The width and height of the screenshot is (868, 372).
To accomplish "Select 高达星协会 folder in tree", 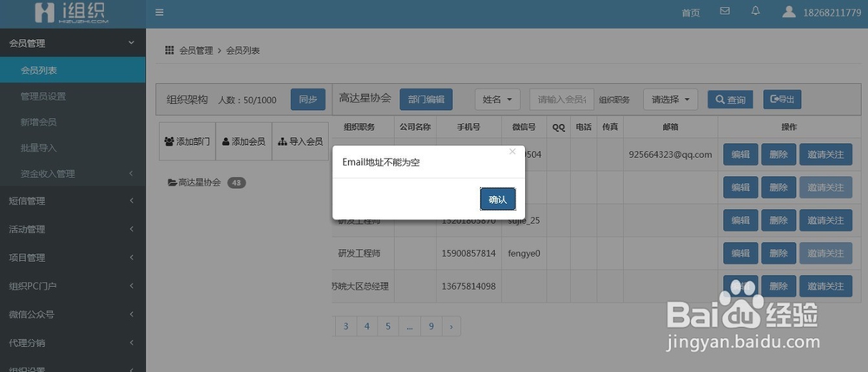I will 194,182.
